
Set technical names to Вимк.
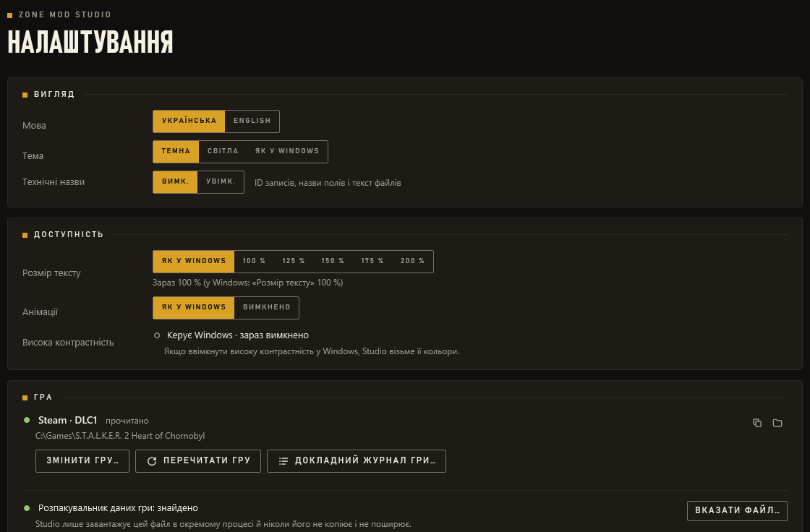(175, 182)
